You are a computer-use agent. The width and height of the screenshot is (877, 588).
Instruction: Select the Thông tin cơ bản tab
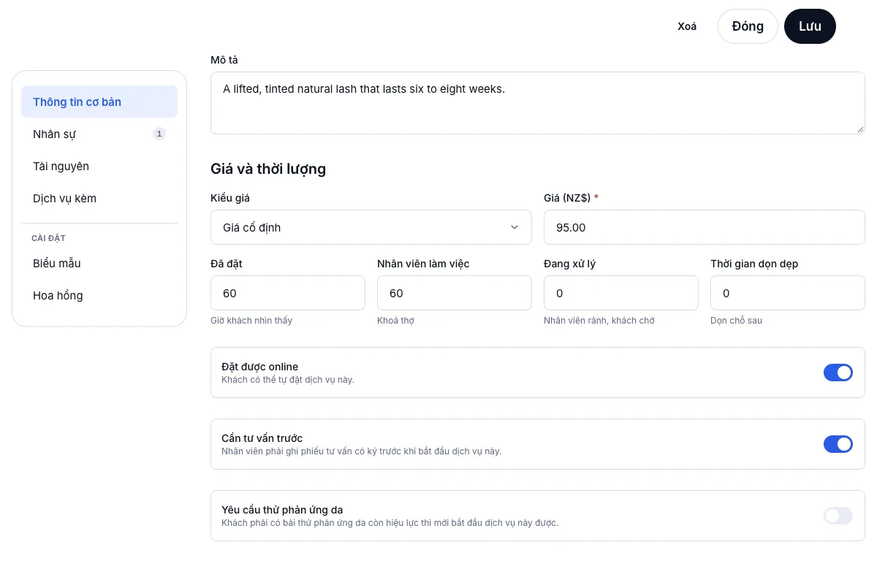click(x=99, y=102)
